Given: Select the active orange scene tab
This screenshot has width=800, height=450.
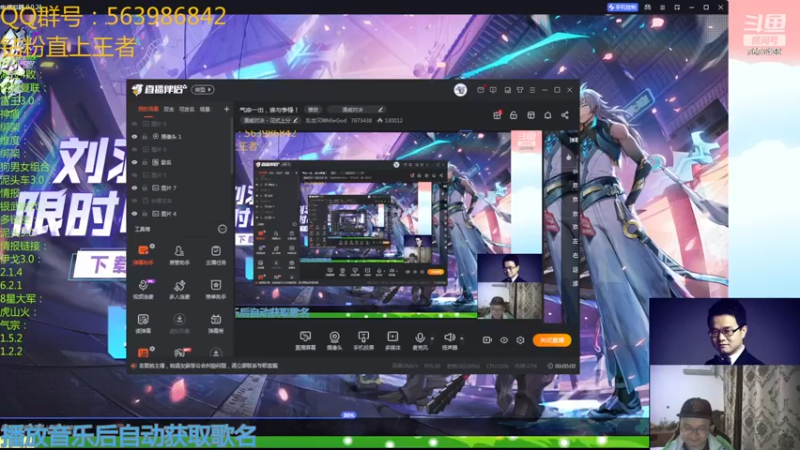Looking at the screenshot, I should pyautogui.click(x=148, y=109).
